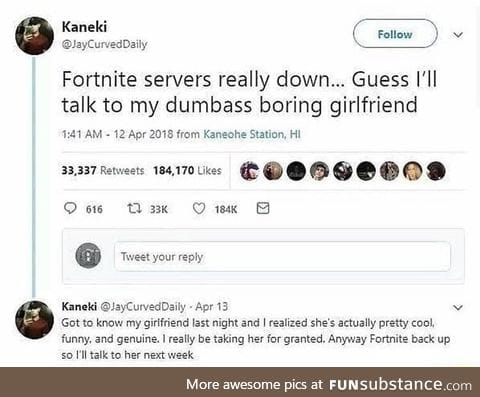Visit the FUNsubstance.com watermark link
The image size is (480, 397).
pyautogui.click(x=401, y=384)
